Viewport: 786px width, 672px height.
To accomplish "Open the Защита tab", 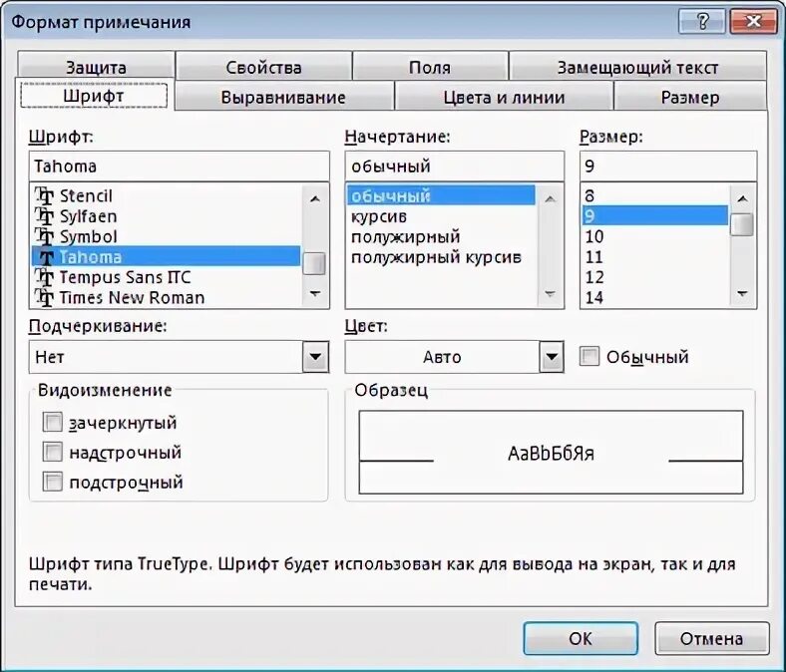I will 96,67.
